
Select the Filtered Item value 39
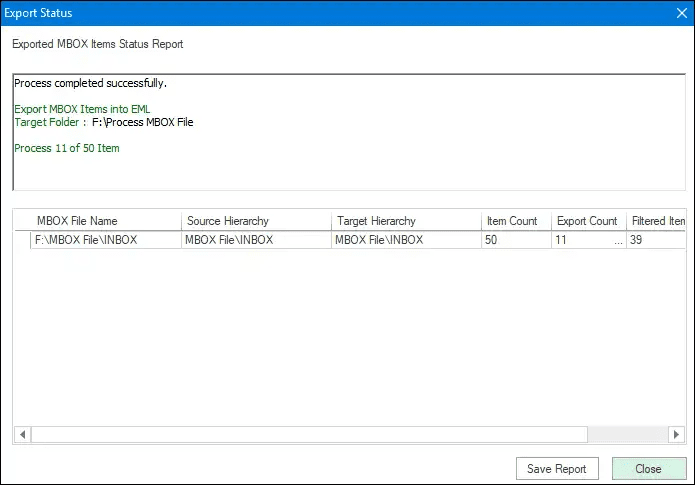tap(656, 240)
